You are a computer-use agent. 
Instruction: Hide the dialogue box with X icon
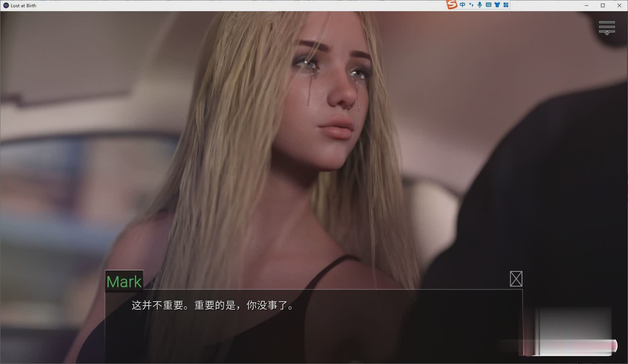(516, 279)
